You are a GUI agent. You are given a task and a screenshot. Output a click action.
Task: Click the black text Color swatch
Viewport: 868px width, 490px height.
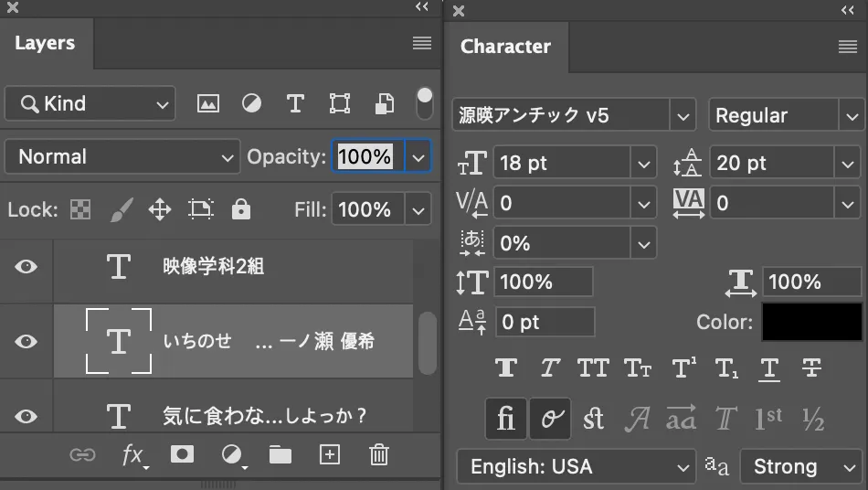click(812, 322)
